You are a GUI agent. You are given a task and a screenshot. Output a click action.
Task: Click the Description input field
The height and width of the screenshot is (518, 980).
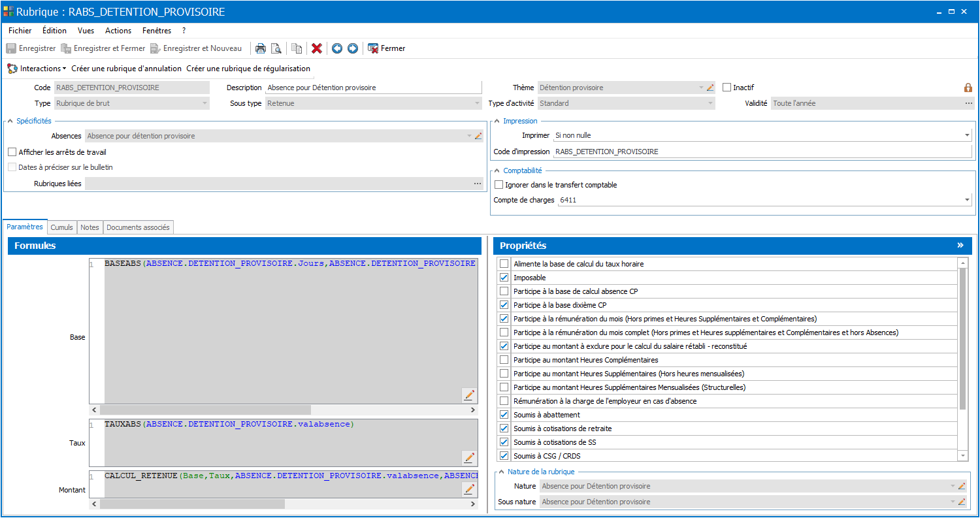point(373,88)
